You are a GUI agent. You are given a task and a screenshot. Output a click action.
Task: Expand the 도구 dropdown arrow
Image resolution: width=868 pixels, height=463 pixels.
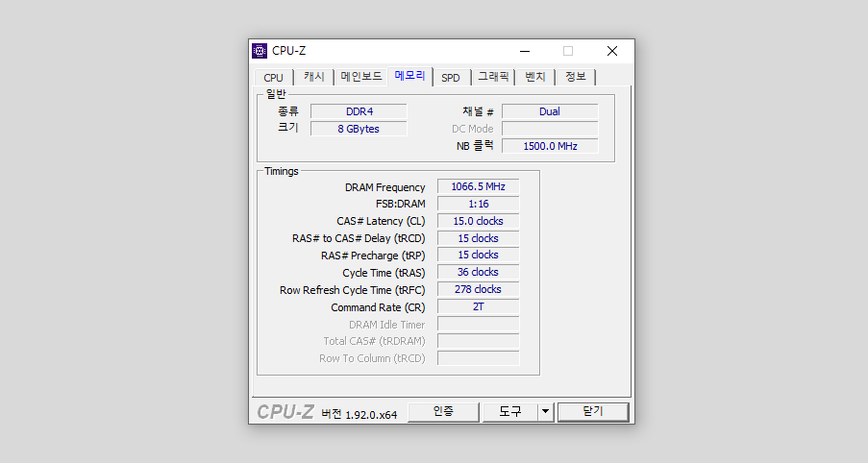tap(546, 412)
